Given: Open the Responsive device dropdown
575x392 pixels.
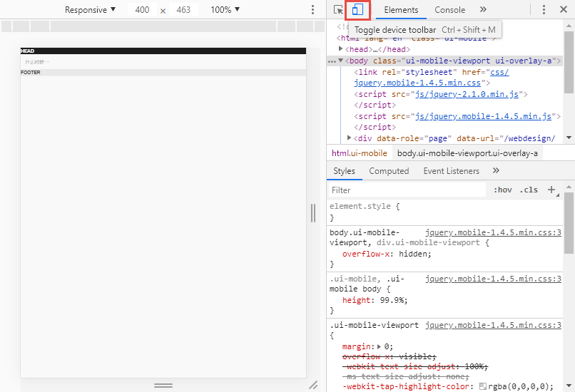Looking at the screenshot, I should [90, 10].
